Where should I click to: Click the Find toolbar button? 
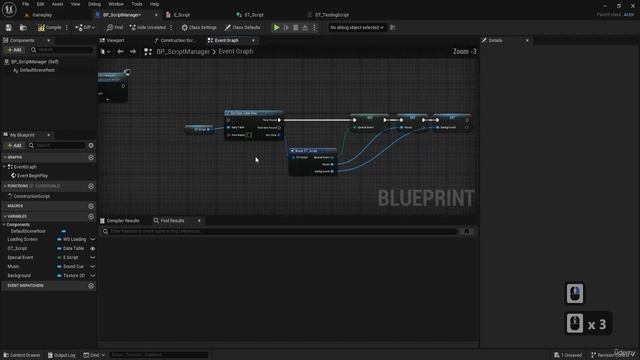(x=115, y=27)
